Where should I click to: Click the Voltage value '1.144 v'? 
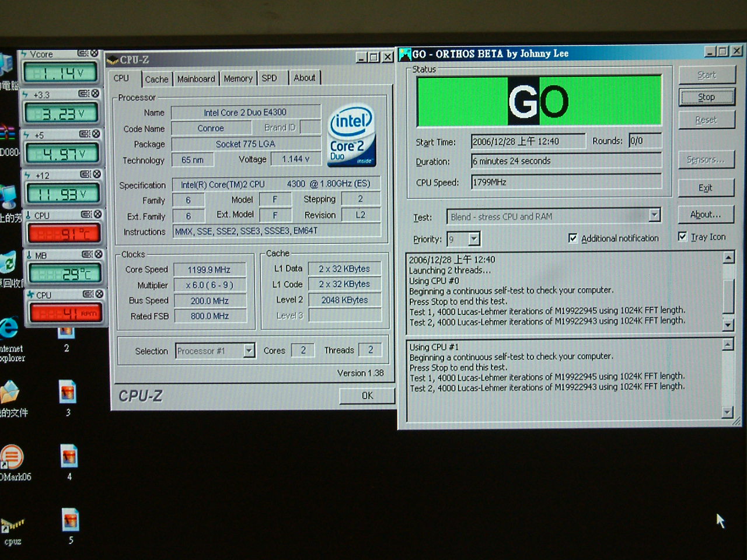(296, 159)
